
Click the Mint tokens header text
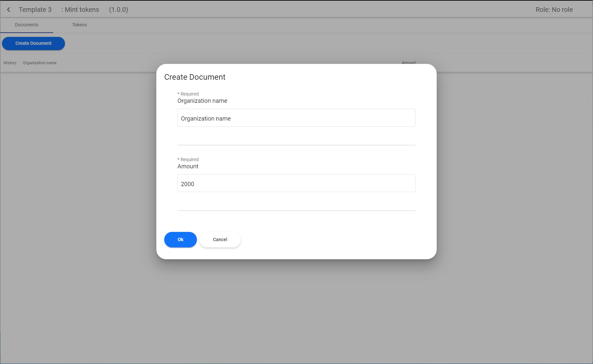(80, 10)
